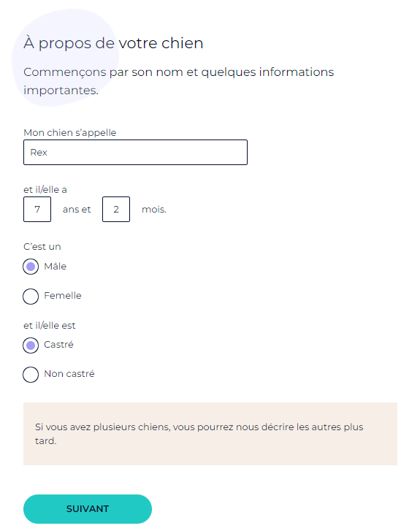Click the 'et il/elle est' label

click(x=50, y=326)
